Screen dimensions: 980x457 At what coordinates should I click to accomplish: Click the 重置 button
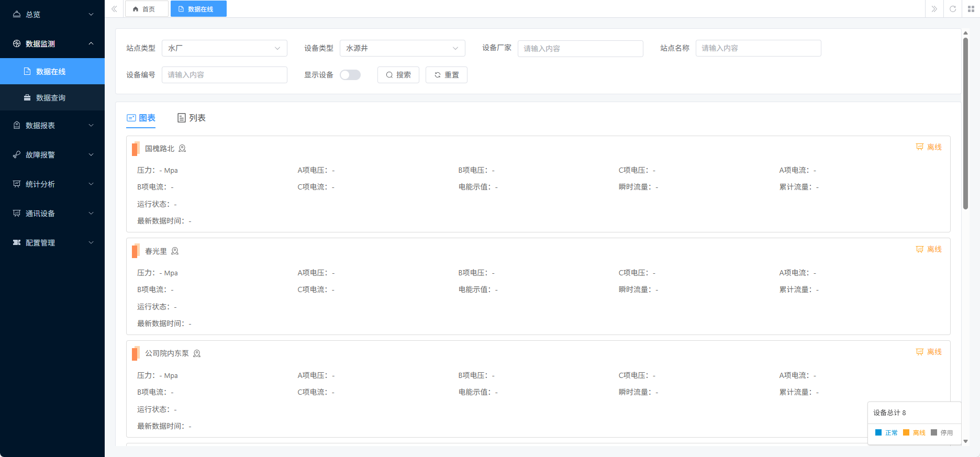[x=446, y=75]
